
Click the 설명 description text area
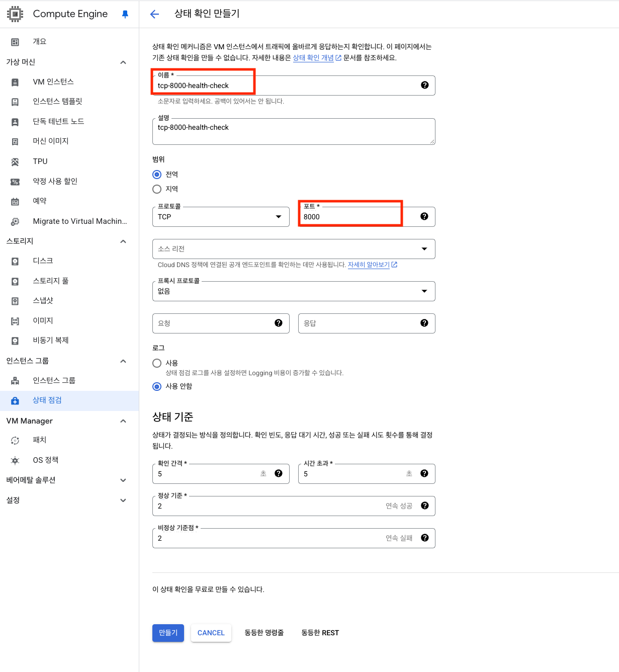pos(294,131)
